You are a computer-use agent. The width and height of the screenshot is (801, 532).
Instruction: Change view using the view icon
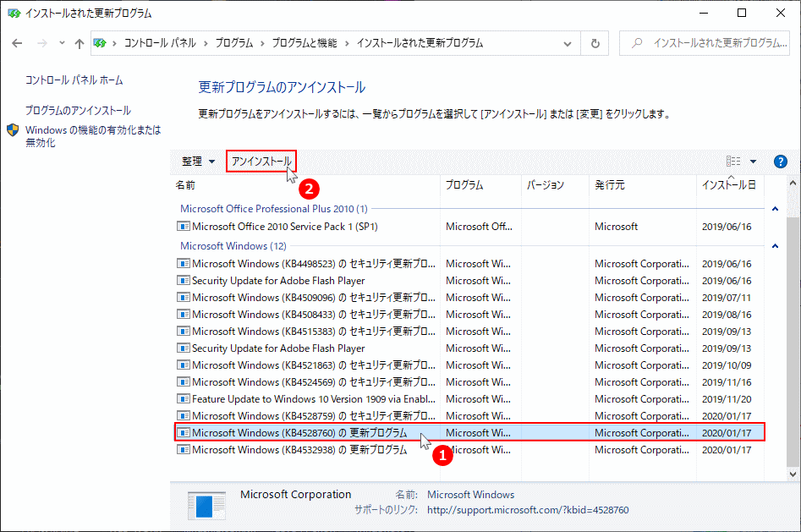733,162
